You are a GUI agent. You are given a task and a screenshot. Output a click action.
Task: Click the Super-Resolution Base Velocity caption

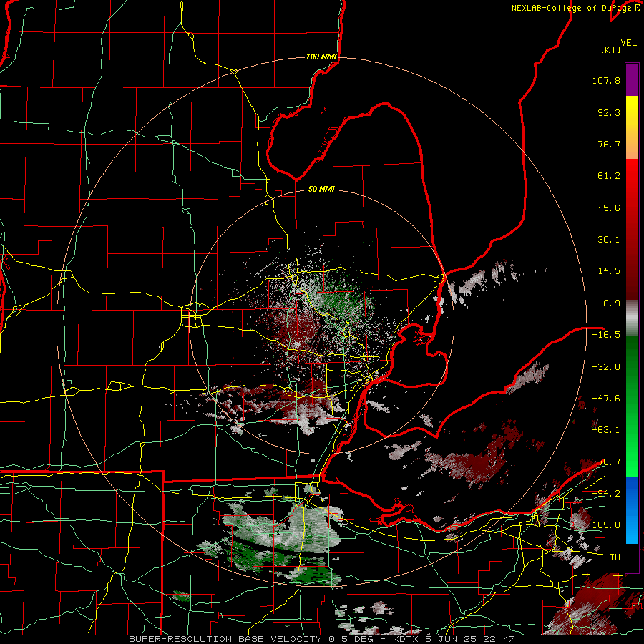tap(321, 639)
